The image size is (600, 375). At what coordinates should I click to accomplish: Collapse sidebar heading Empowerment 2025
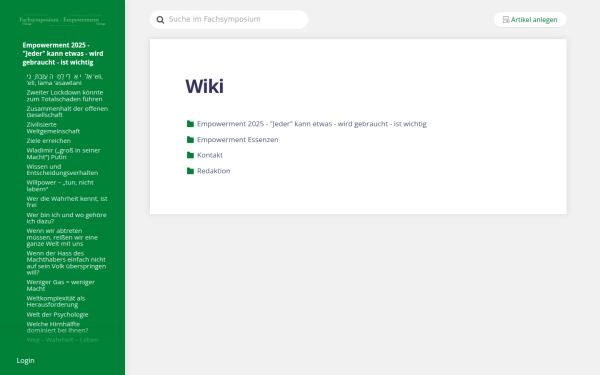(x=63, y=54)
